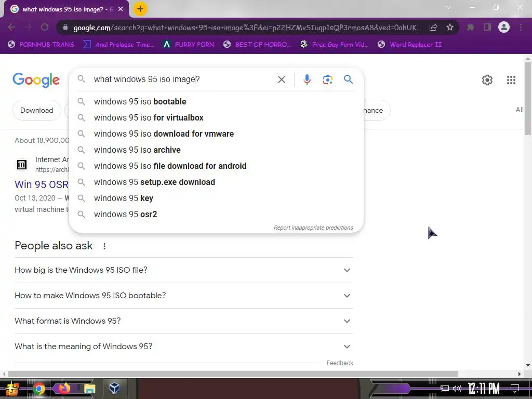Open the 'Word Replacer II' bookmark
The height and width of the screenshot is (399, 532).
click(x=409, y=45)
